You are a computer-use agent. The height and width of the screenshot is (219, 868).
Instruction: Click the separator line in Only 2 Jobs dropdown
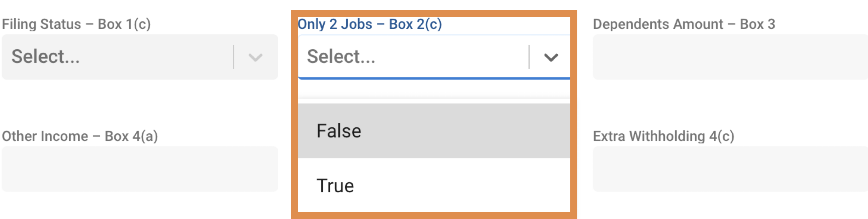click(x=529, y=57)
